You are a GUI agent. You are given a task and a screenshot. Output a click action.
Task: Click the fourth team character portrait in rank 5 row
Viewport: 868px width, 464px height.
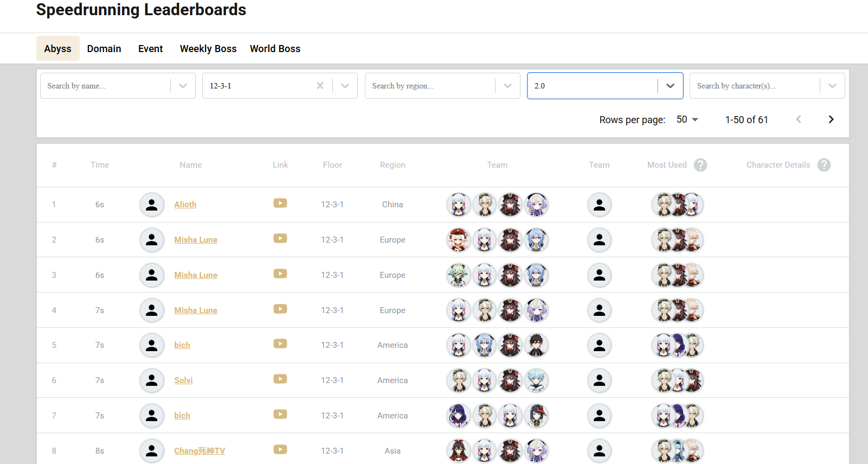(x=536, y=345)
